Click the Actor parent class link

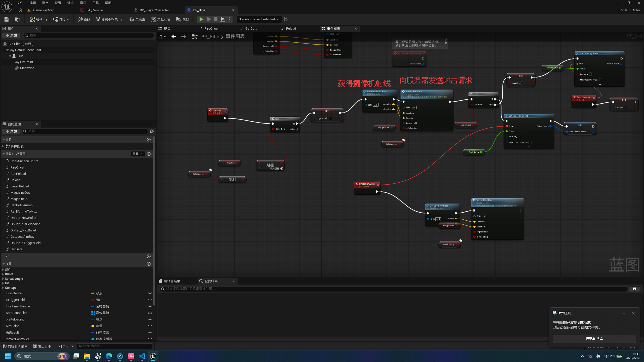point(636,10)
